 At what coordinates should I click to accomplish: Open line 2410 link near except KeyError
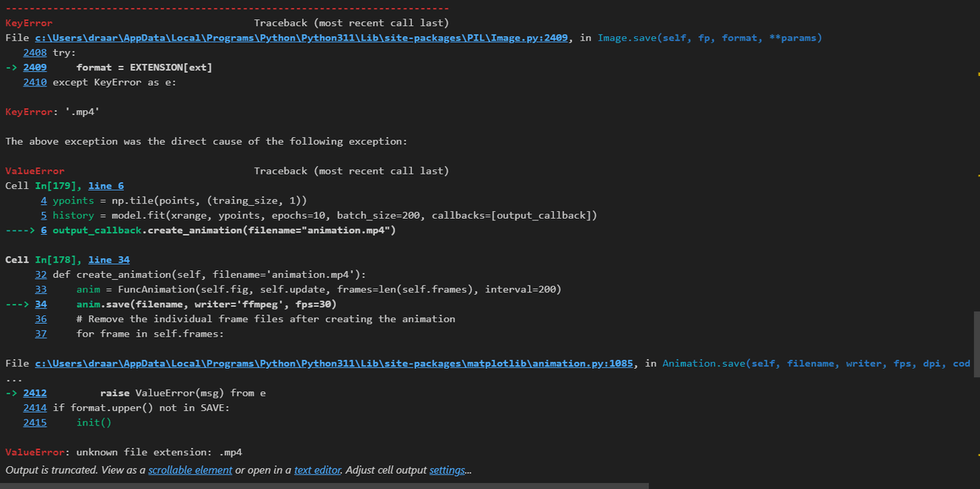tap(34, 82)
